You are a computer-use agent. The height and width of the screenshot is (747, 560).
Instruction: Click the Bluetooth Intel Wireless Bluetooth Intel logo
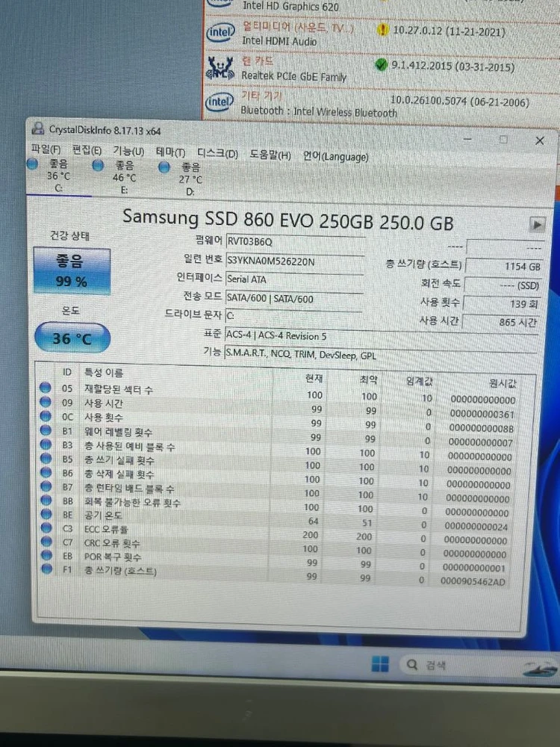click(220, 102)
